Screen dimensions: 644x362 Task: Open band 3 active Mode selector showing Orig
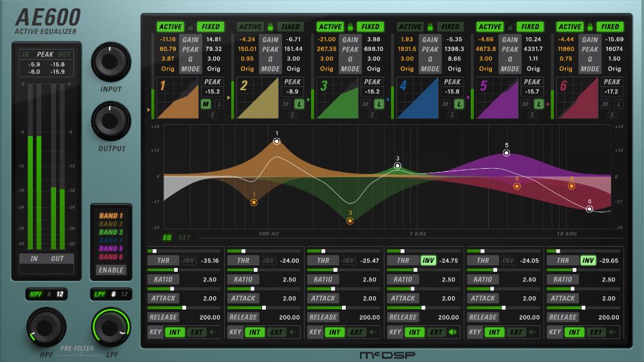pos(327,69)
